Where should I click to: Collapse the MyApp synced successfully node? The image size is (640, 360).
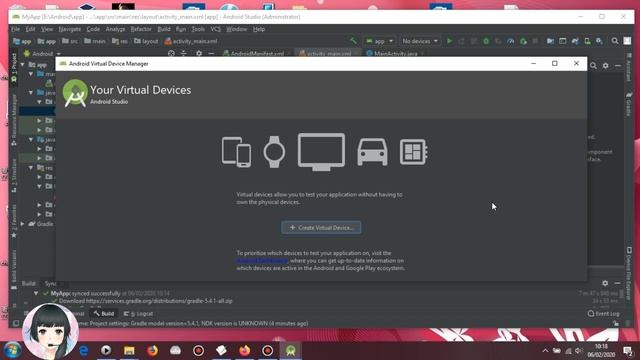(36, 293)
